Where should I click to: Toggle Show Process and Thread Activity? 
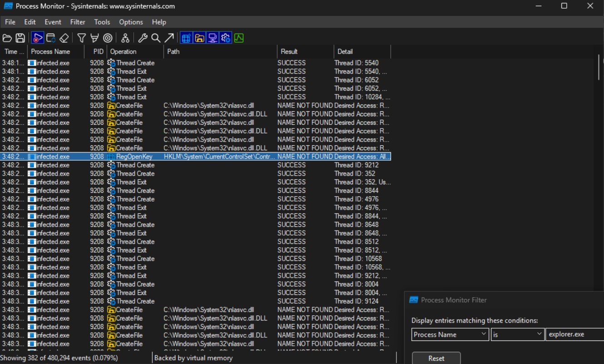tap(226, 38)
